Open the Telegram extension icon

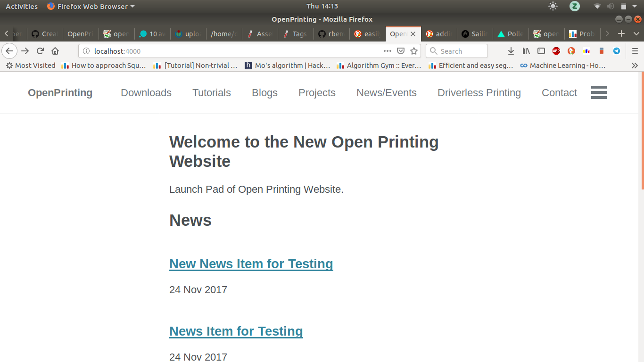(x=617, y=51)
